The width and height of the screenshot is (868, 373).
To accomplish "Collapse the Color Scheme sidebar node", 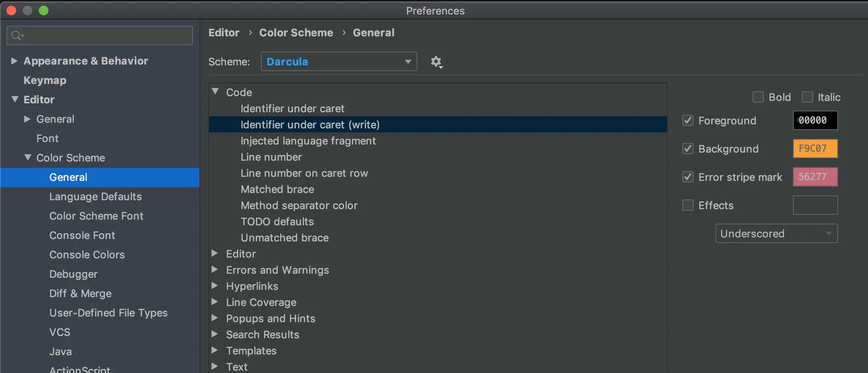I will [x=27, y=157].
